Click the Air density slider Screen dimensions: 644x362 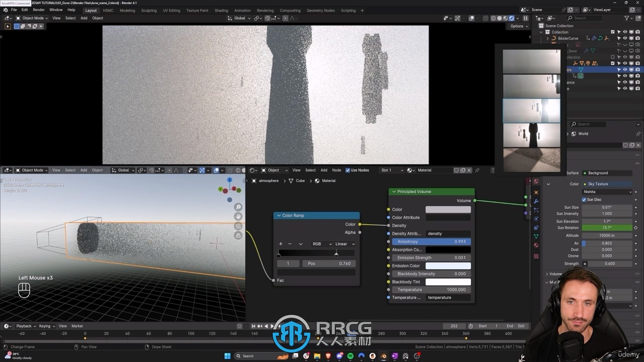[607, 243]
